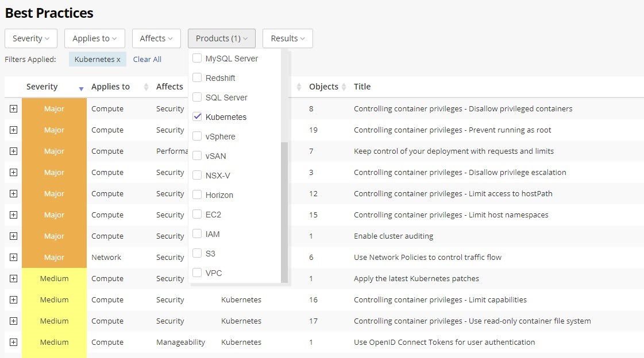Remove the Kubernetes filter tag
644x358 pixels.
[118, 60]
